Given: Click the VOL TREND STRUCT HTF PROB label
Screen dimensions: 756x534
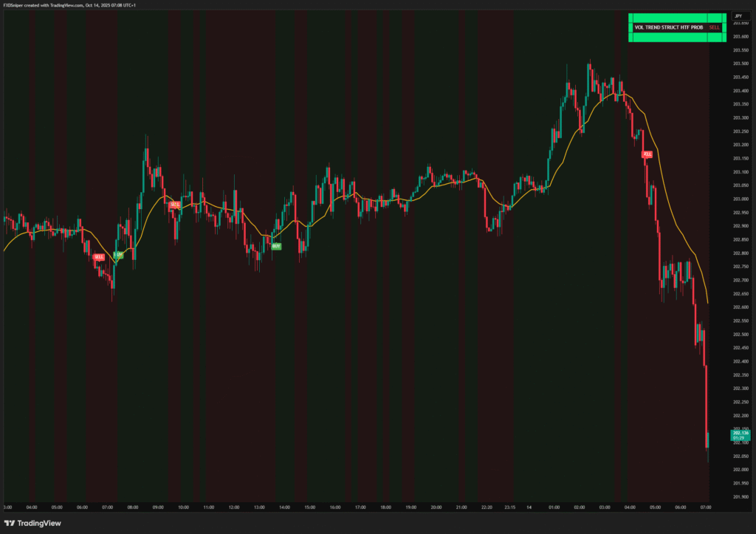Looking at the screenshot, I should click(668, 27).
